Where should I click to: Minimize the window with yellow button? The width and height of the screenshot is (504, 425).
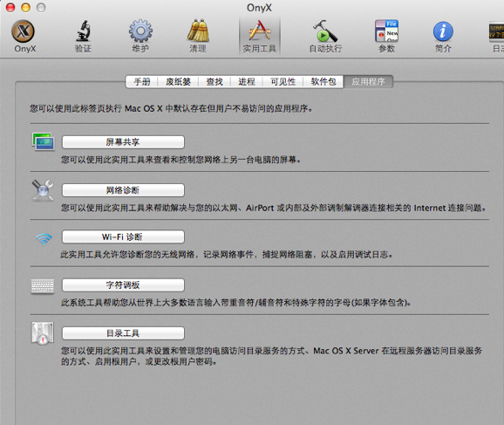[25, 7]
